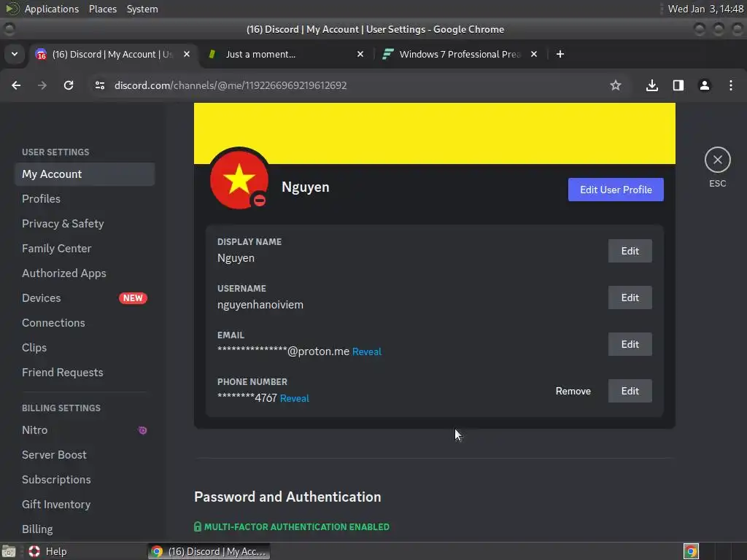Open the tab search dropdown arrow
Image resolution: width=747 pixels, height=560 pixels.
click(15, 54)
